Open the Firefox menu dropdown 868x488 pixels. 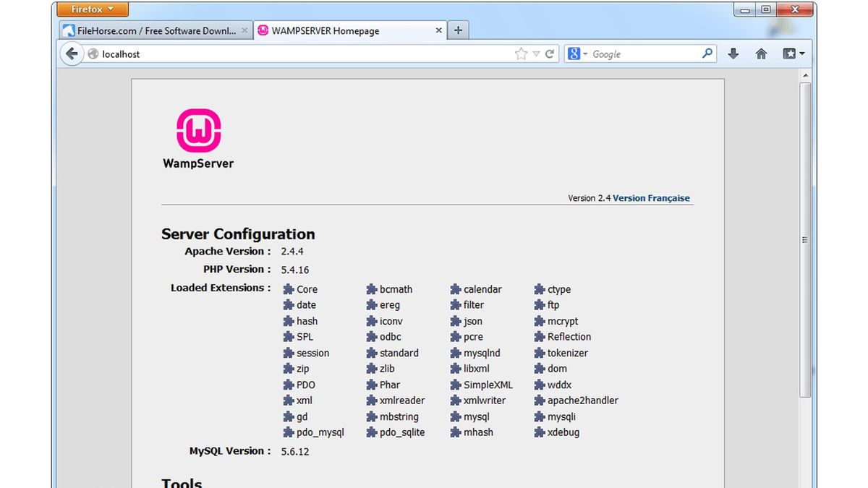click(91, 9)
